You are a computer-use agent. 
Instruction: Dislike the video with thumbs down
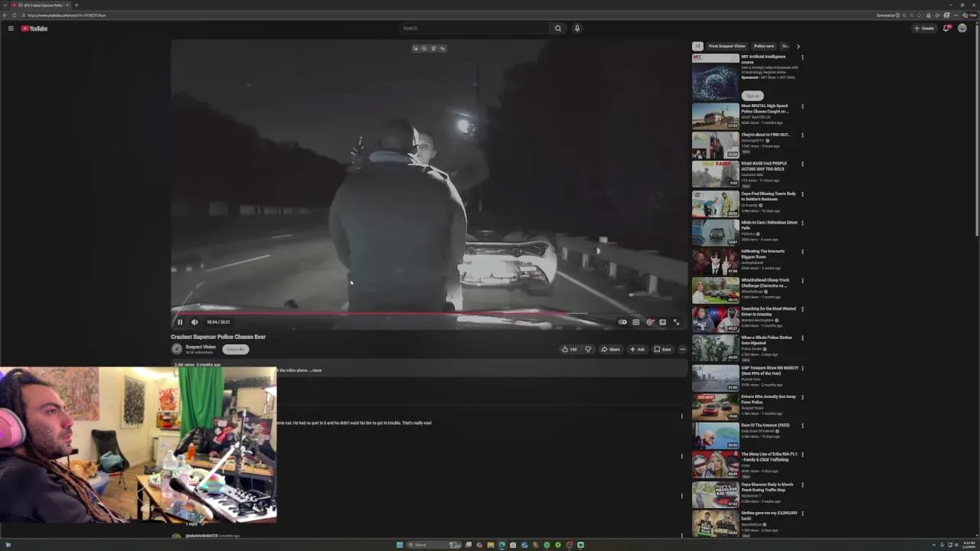[588, 349]
